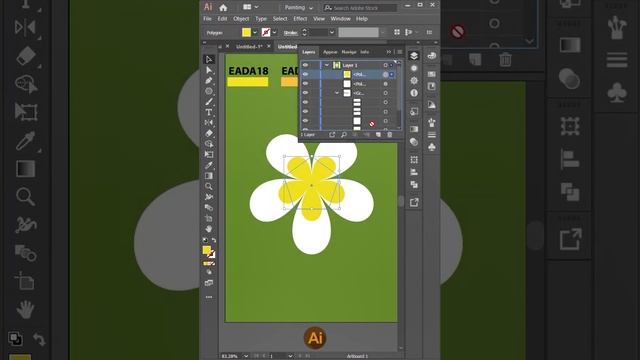
Task: Select the Paintbrush tool
Action: tap(209, 102)
